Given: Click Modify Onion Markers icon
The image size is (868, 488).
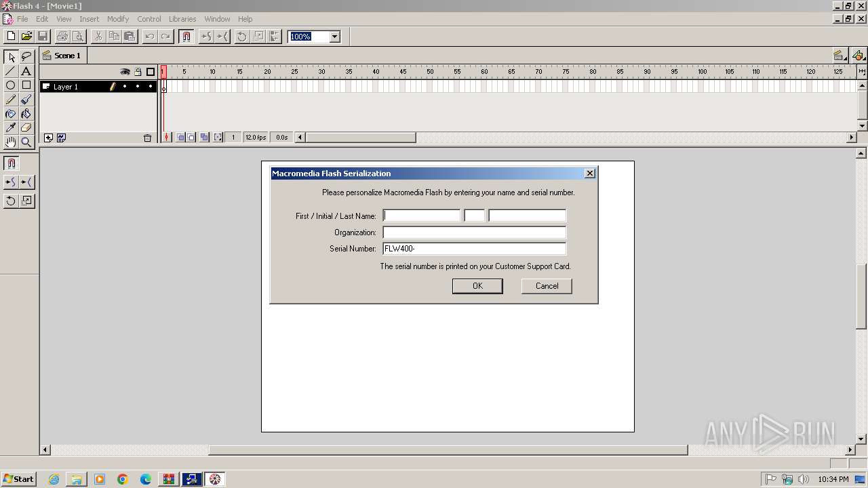Looking at the screenshot, I should (x=218, y=137).
